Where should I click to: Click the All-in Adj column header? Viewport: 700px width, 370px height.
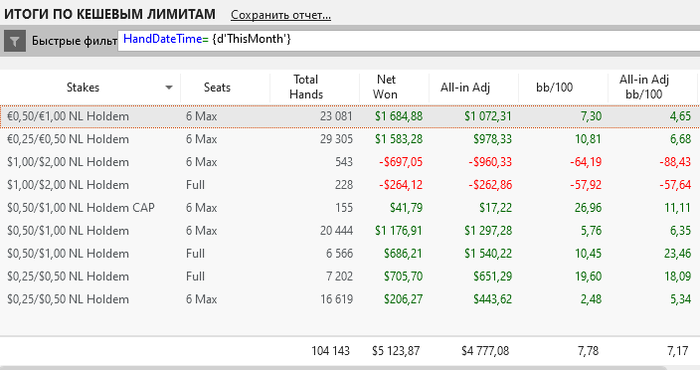(465, 87)
